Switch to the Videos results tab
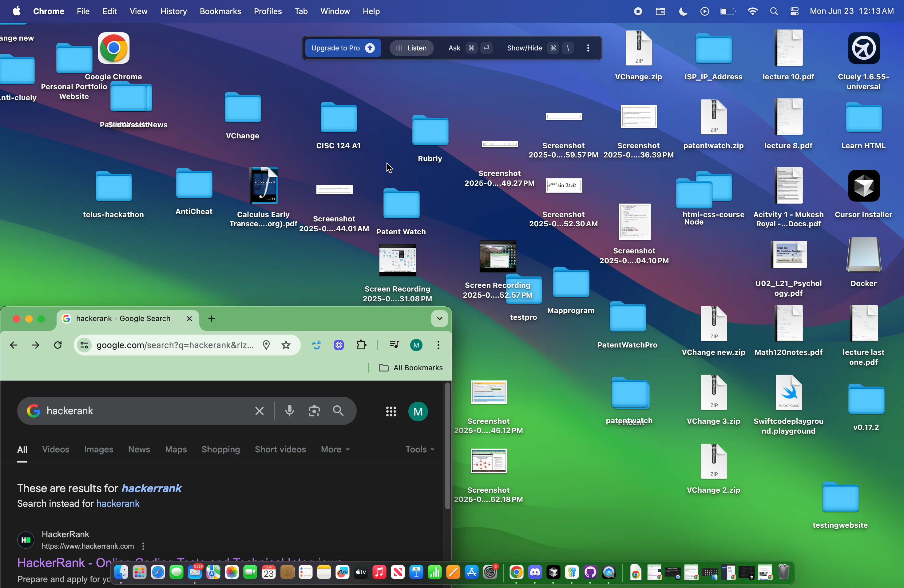This screenshot has height=588, width=904. (55, 449)
